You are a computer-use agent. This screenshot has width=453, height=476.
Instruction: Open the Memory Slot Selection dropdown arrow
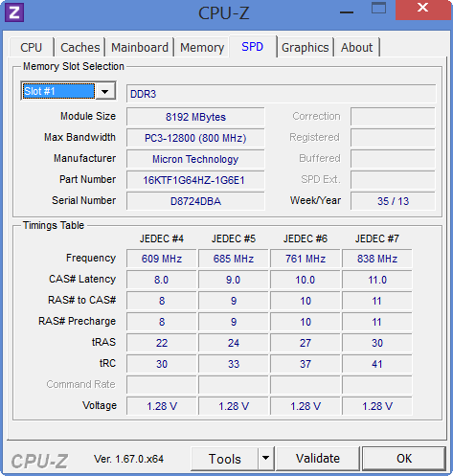point(105,92)
